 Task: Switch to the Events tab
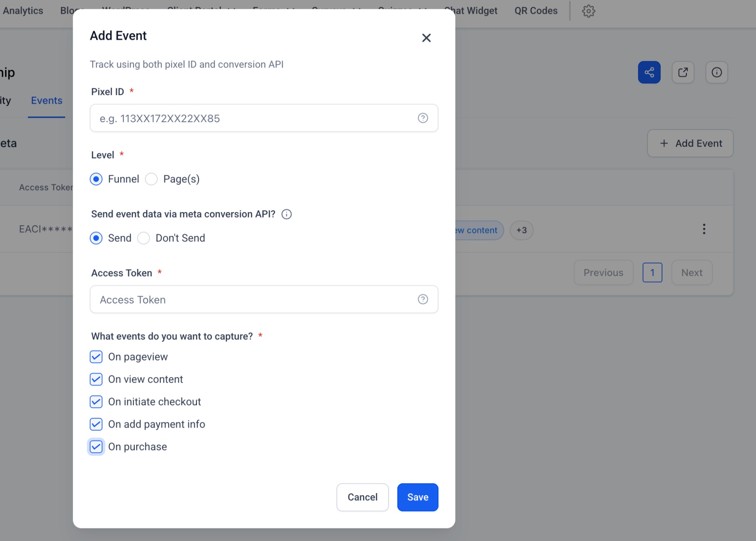coord(47,100)
